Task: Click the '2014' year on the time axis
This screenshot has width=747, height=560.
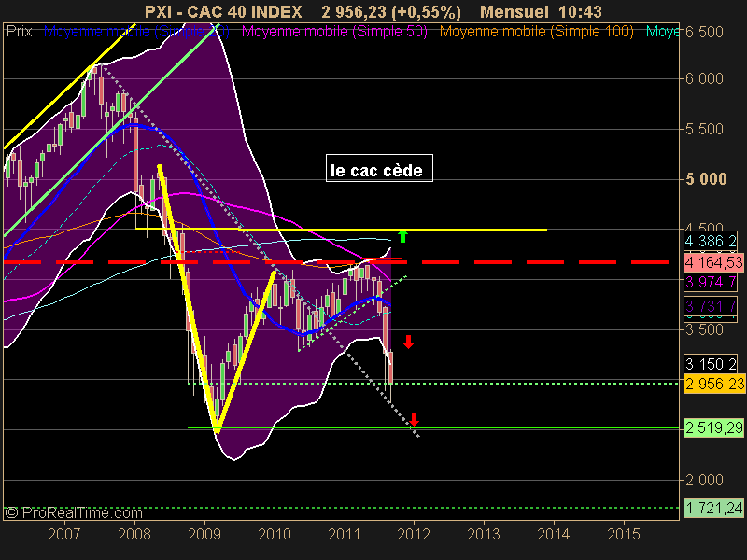Action: tap(554, 534)
